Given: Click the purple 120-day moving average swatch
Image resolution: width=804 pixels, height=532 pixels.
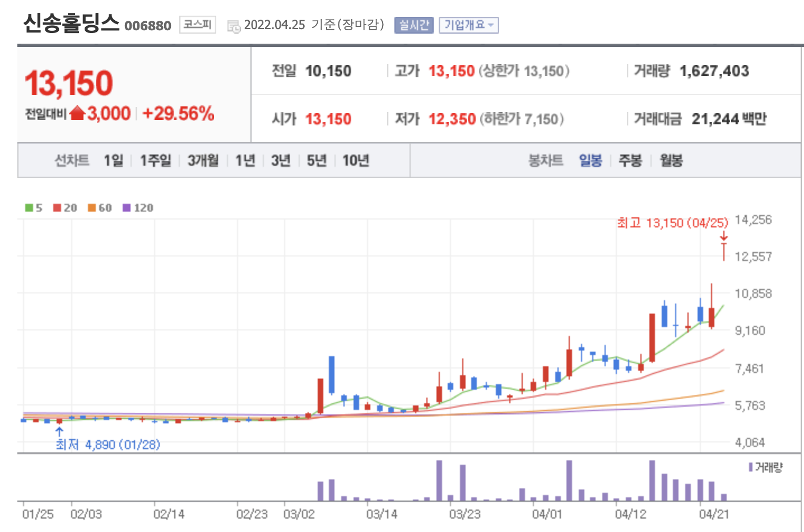Looking at the screenshot, I should click(x=127, y=208).
